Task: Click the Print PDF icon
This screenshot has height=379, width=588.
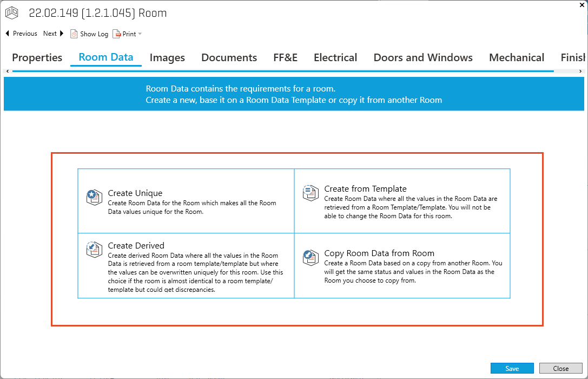Action: click(x=116, y=34)
